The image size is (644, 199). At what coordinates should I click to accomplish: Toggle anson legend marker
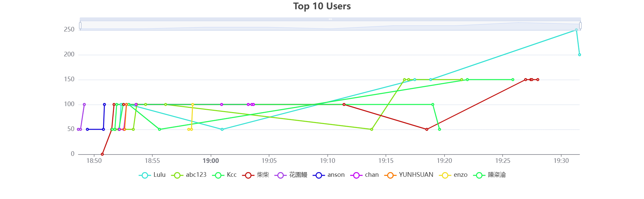329,175
